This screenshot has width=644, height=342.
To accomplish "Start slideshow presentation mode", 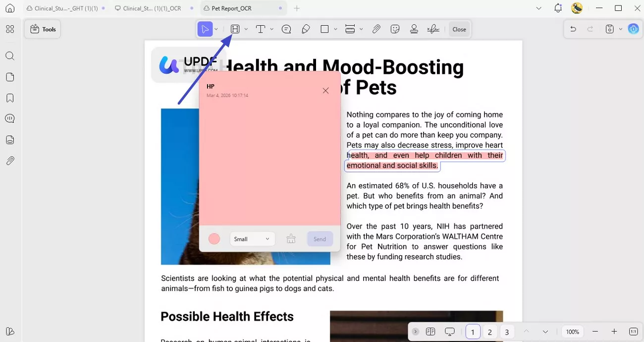I will click(x=450, y=332).
